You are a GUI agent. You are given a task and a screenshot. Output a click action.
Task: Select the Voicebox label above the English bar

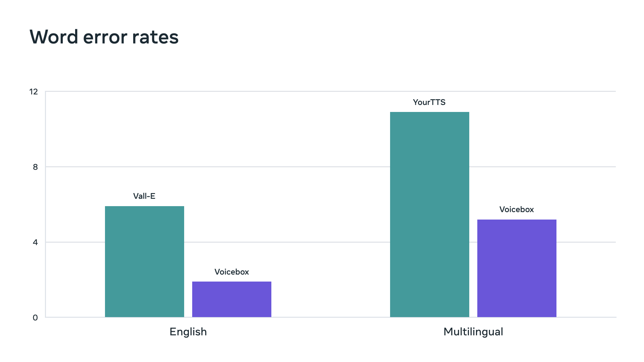pyautogui.click(x=231, y=272)
